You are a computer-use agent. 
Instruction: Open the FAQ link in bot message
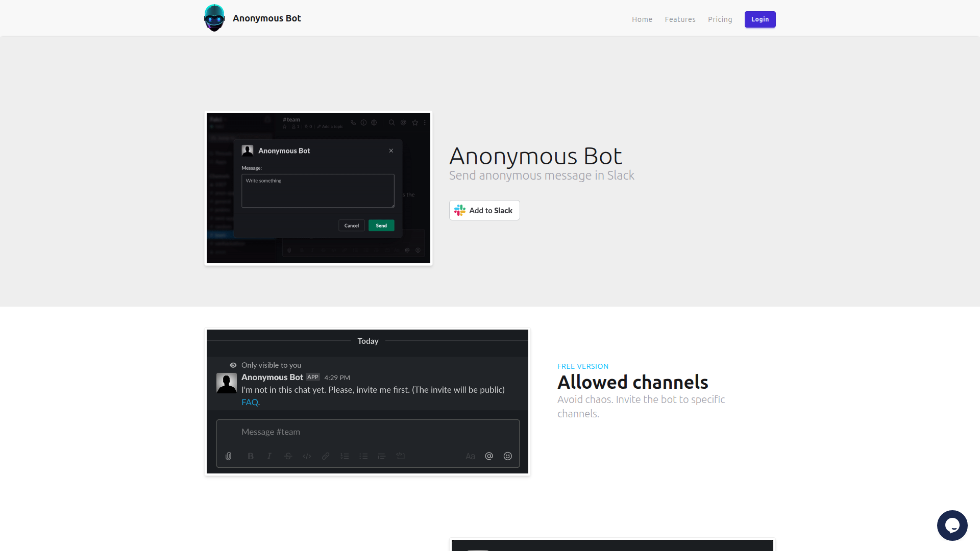click(x=250, y=402)
